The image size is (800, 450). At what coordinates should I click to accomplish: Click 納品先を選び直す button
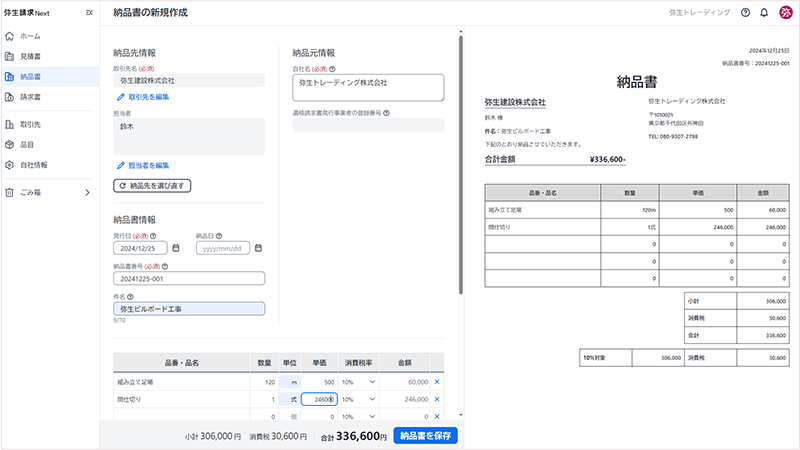[x=152, y=186]
